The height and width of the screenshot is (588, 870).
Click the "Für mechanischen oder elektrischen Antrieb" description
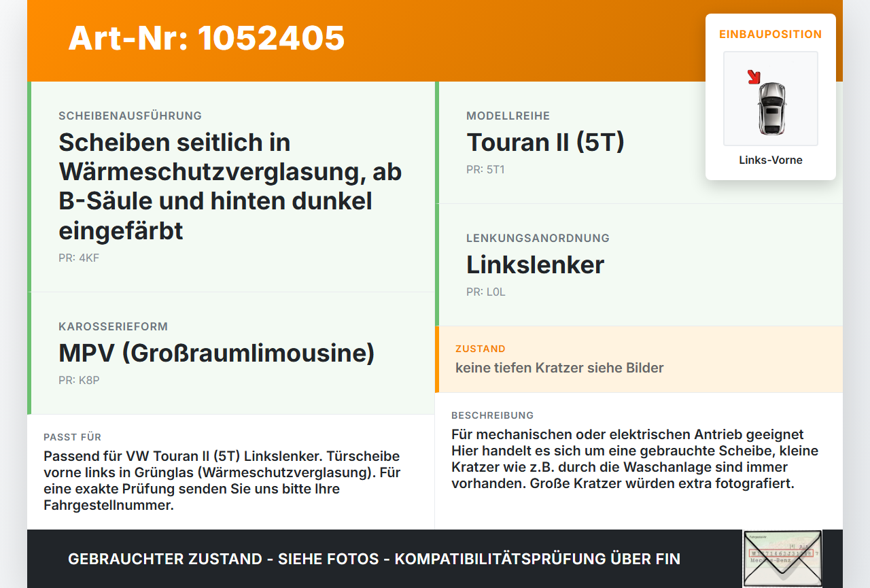(x=635, y=459)
